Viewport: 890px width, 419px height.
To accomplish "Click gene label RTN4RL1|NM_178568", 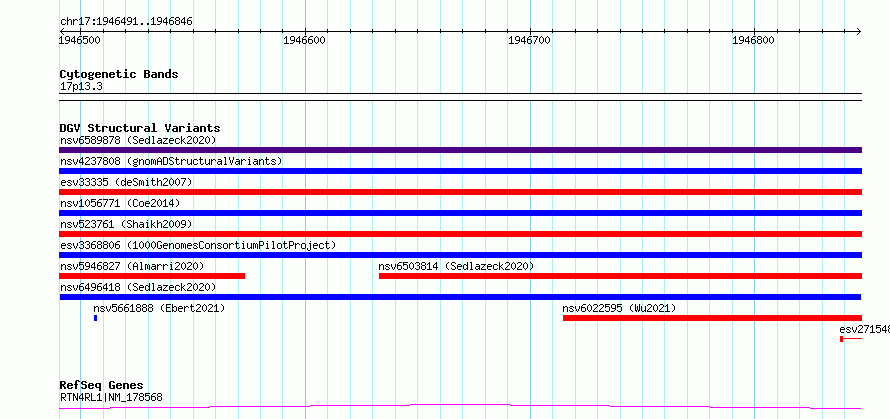I will (111, 397).
